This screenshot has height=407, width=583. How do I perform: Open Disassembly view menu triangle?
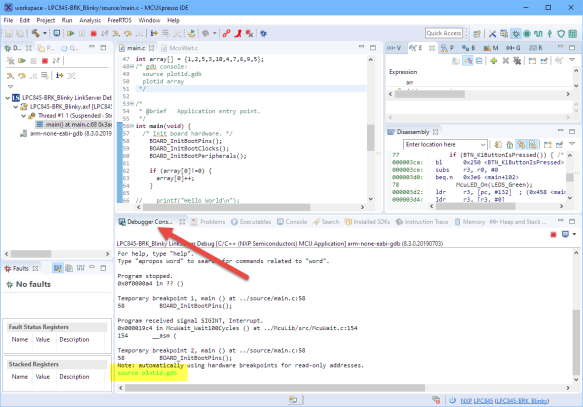click(x=572, y=143)
